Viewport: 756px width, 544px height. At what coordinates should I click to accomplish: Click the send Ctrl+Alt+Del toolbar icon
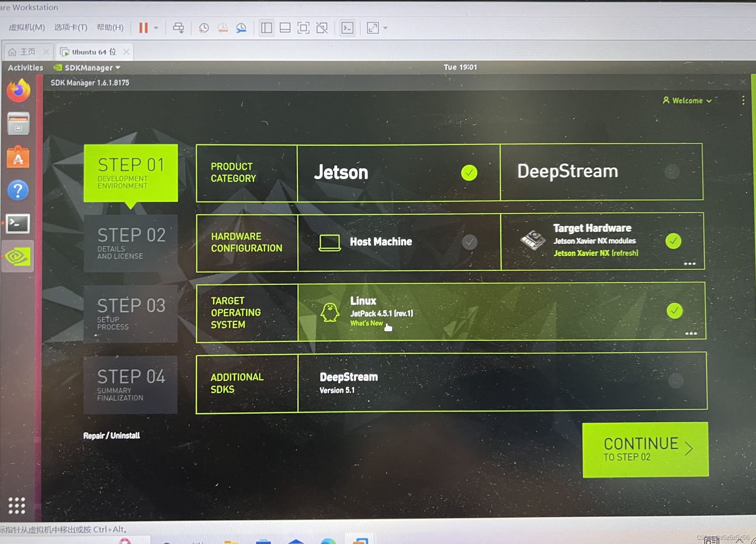click(178, 28)
